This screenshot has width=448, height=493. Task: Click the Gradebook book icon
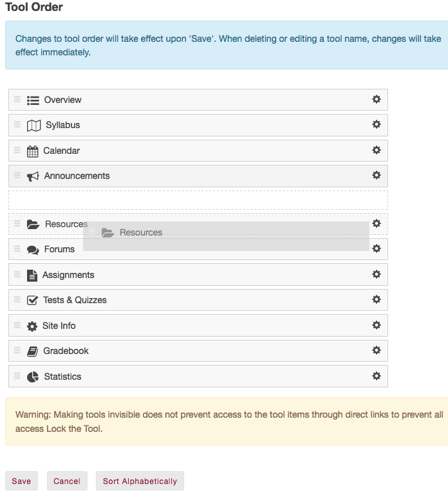32,351
